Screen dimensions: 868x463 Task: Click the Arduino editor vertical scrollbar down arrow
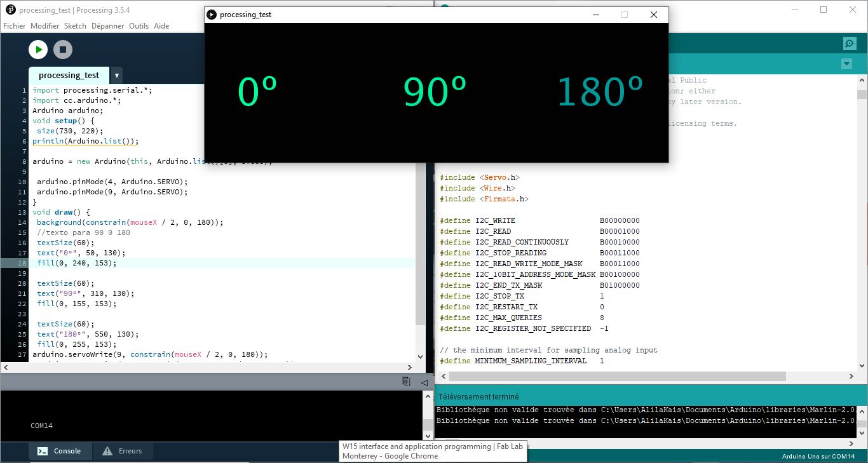[862, 366]
